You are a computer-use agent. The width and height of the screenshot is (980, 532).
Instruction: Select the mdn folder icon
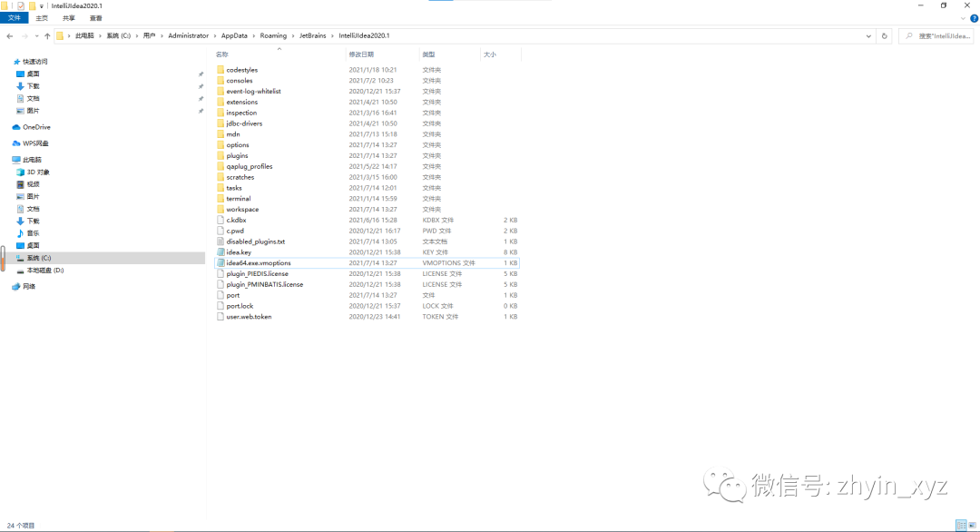[220, 134]
